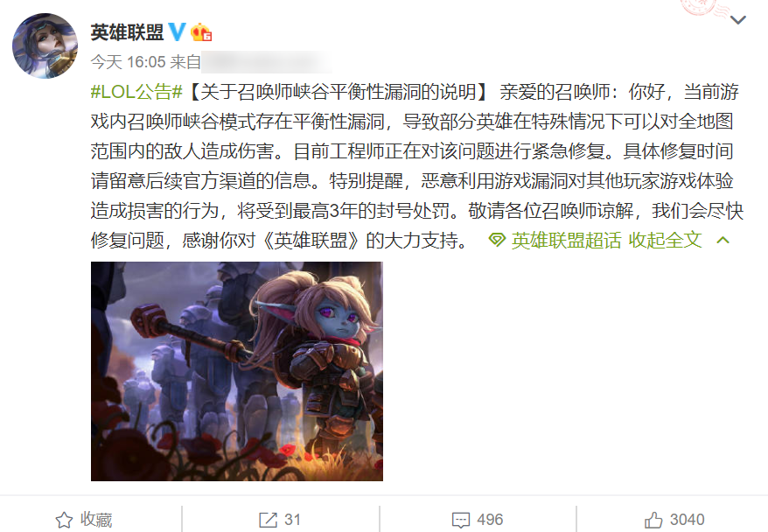The width and height of the screenshot is (768, 532).
Task: Click the 英雄联盟 account name
Action: pyautogui.click(x=127, y=32)
